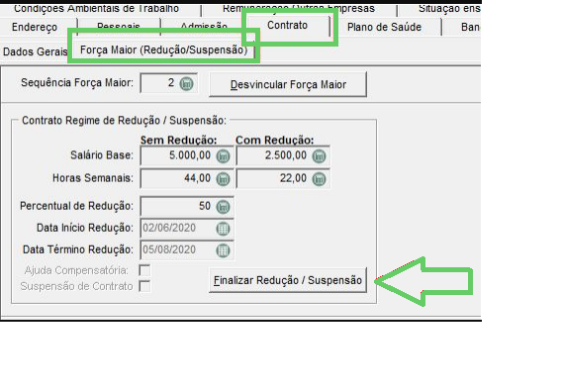Click Percentual de Redução field showing 50

click(187, 207)
